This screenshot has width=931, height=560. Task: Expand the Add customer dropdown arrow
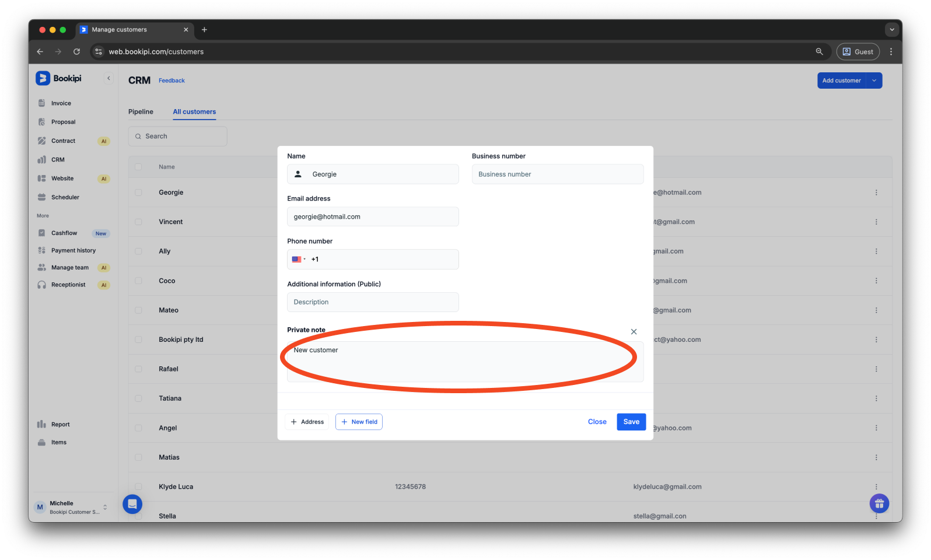click(x=874, y=80)
